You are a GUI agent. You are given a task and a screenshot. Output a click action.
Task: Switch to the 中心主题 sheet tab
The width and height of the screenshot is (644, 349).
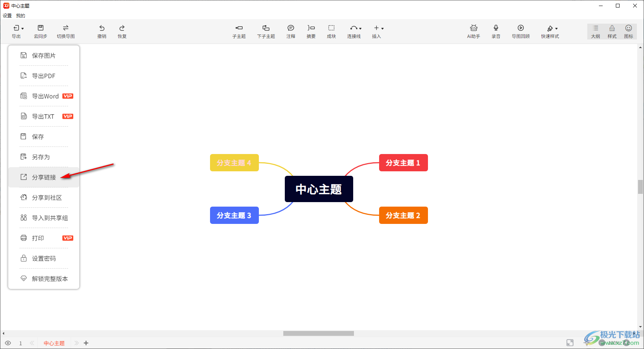click(x=54, y=343)
